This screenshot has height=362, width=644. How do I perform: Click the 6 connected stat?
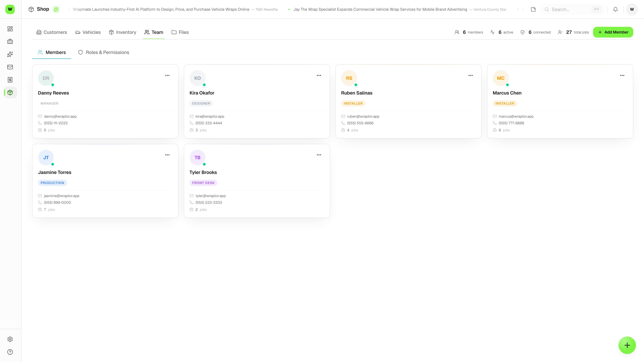(x=535, y=32)
